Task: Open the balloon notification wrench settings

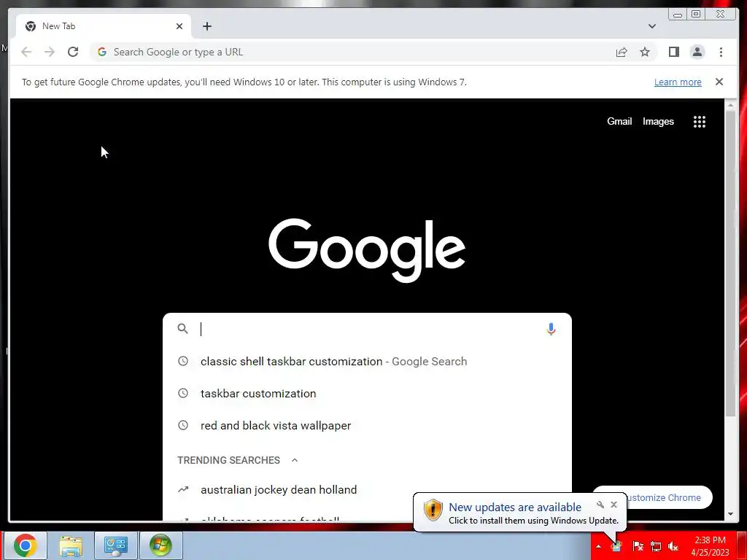Action: click(x=600, y=505)
